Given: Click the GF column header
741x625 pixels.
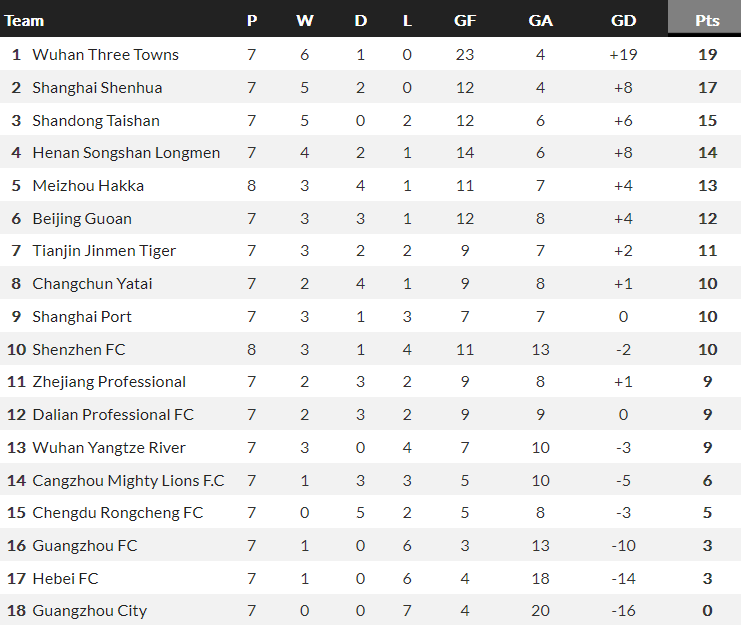Looking at the screenshot, I should (464, 20).
